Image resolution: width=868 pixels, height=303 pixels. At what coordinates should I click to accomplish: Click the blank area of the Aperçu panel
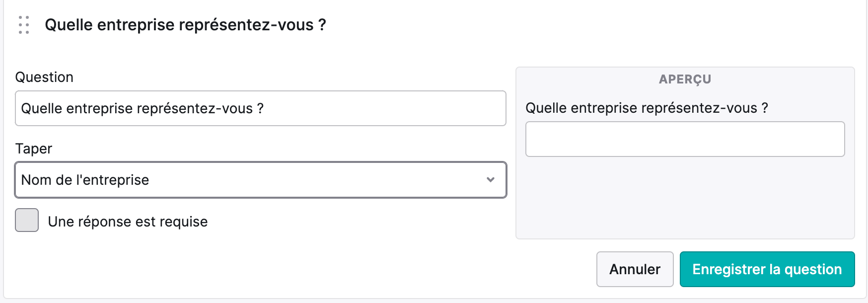point(685,199)
